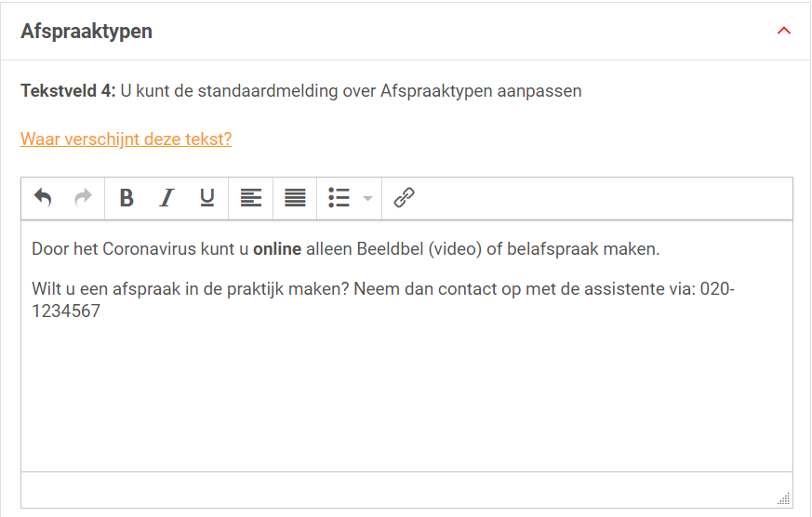The image size is (812, 517).
Task: Click the Afspraaktypen section header title
Action: (x=87, y=32)
